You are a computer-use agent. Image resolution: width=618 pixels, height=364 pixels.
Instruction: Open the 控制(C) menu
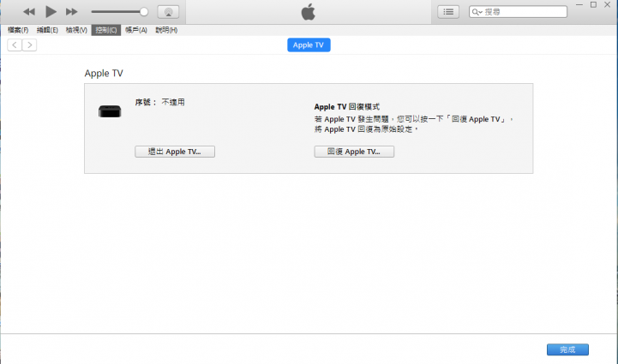coord(106,30)
